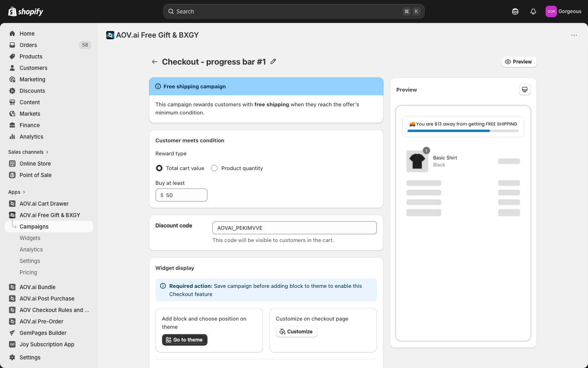The width and height of the screenshot is (588, 368).
Task: Click the Content icon in sidebar
Action: (12, 102)
